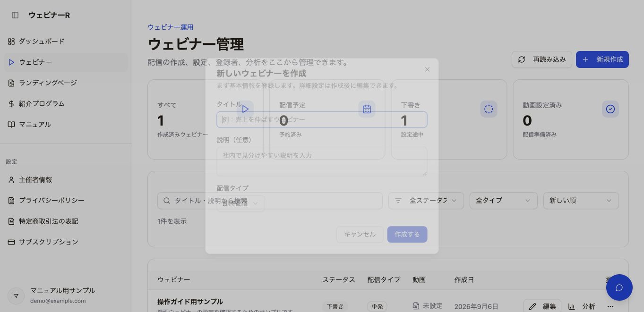Select ウェビナー in the sidebar
This screenshot has height=312, width=644.
point(66,62)
